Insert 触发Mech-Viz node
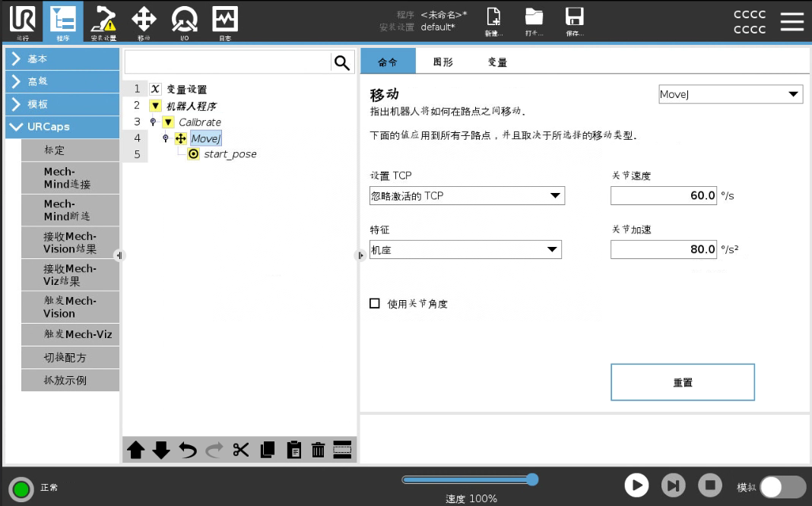This screenshot has width=812, height=506. tap(71, 334)
